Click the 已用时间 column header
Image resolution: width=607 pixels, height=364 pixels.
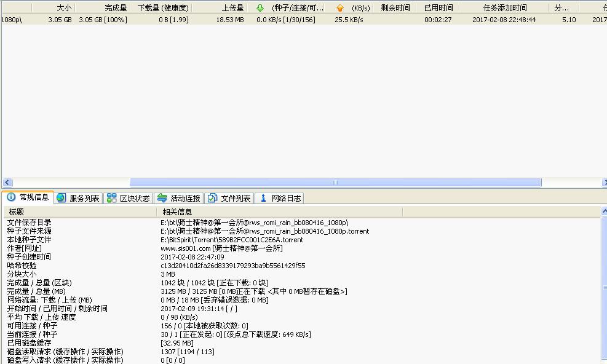pyautogui.click(x=438, y=8)
